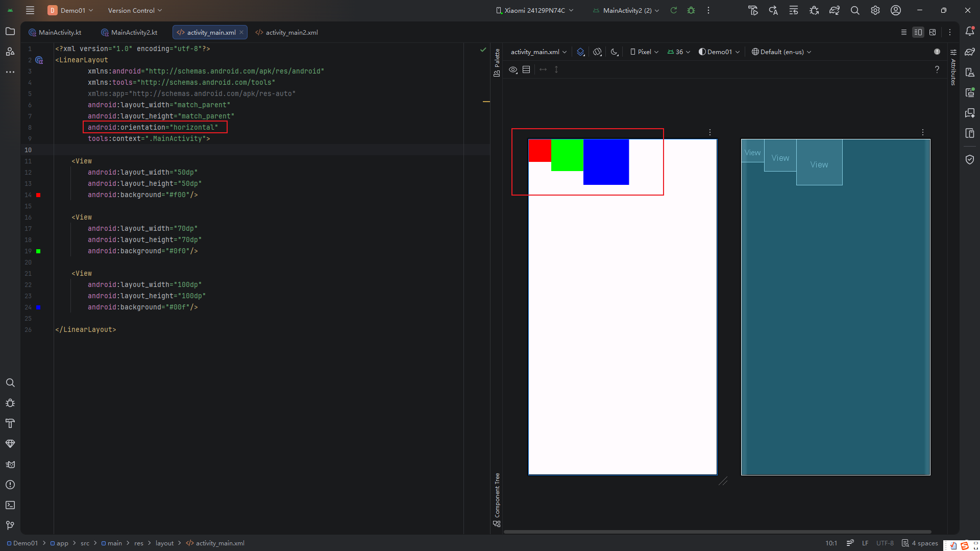
Task: Click the 4 spaces indent setting
Action: (920, 543)
